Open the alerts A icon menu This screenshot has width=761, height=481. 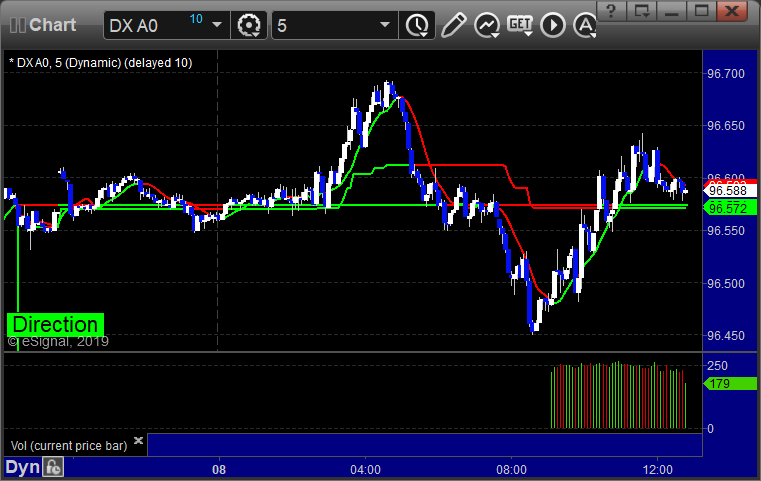pyautogui.click(x=585, y=25)
